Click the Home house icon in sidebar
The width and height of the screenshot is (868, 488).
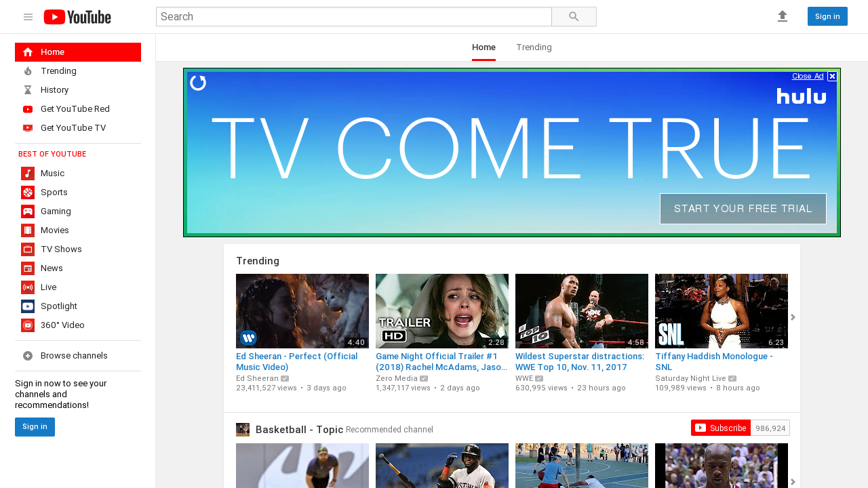tap(28, 52)
